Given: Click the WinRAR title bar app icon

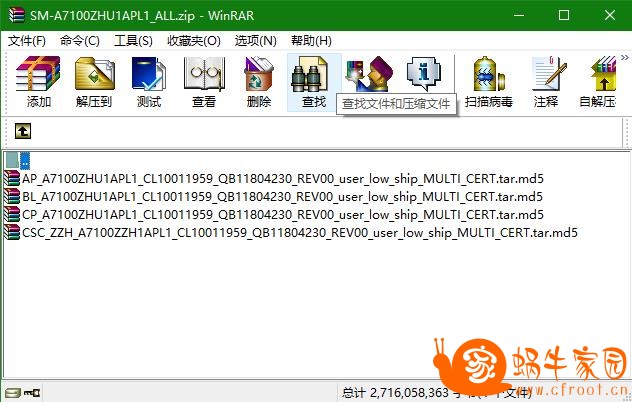Looking at the screenshot, I should click(17, 15).
